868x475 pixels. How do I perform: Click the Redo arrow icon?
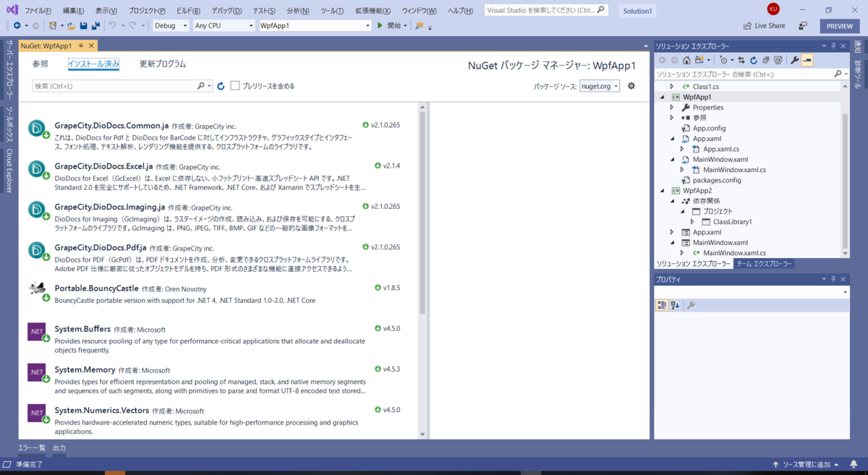point(133,25)
